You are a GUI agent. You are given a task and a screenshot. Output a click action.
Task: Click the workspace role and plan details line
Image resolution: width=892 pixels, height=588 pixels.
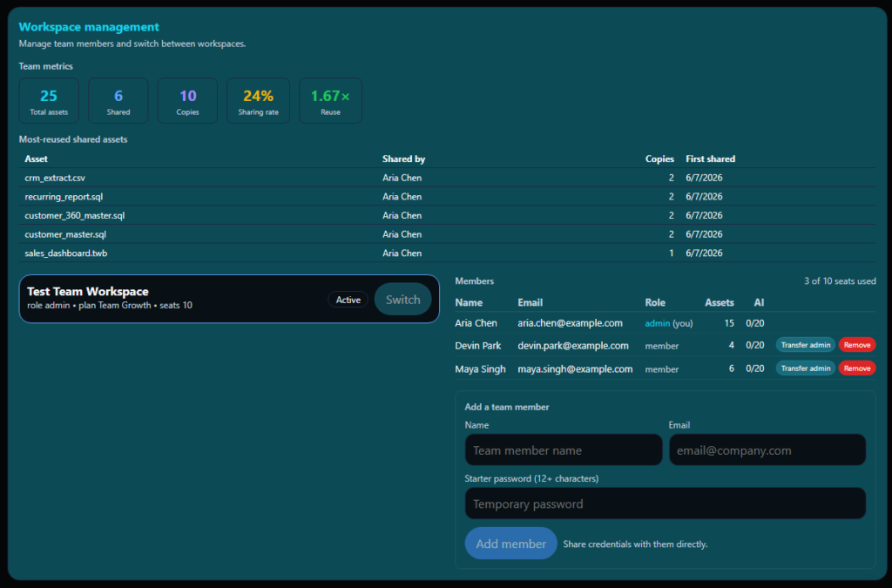[x=110, y=306]
